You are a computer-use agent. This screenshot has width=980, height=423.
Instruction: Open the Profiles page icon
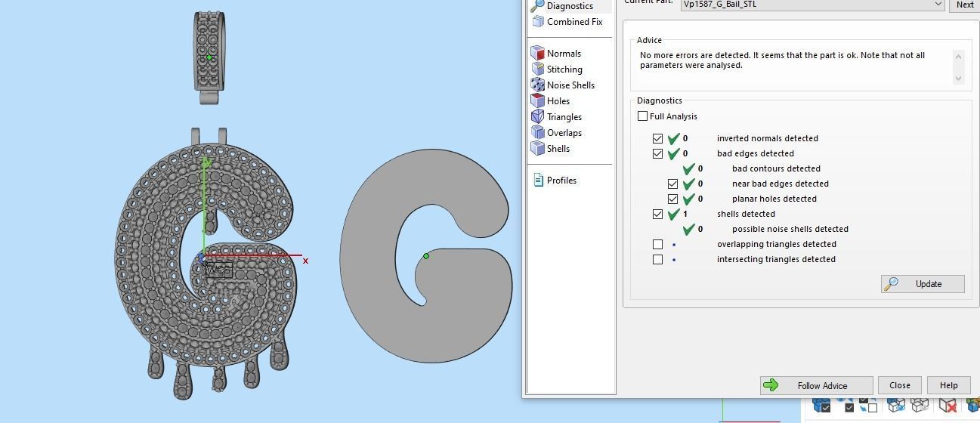(538, 180)
